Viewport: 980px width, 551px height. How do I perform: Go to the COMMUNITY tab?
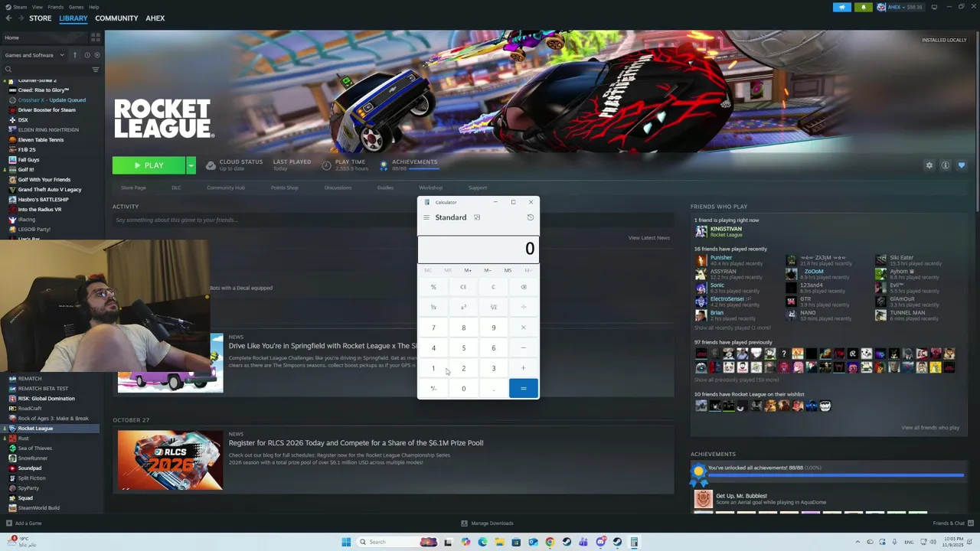[x=116, y=18]
